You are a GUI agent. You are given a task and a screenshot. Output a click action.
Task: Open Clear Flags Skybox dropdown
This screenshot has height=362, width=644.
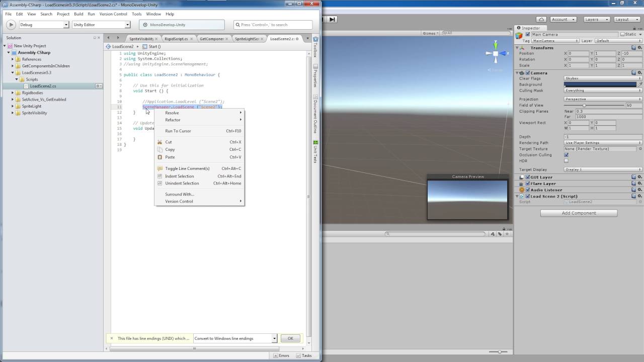tap(603, 78)
